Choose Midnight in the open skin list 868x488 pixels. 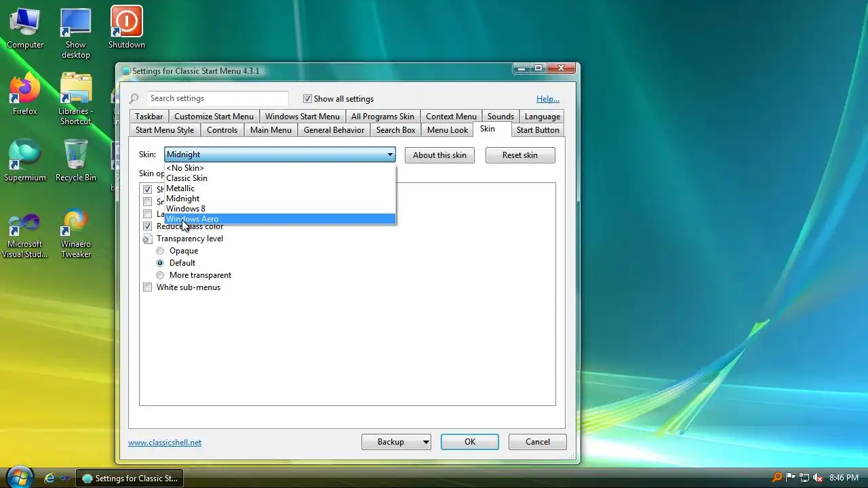pyautogui.click(x=280, y=199)
